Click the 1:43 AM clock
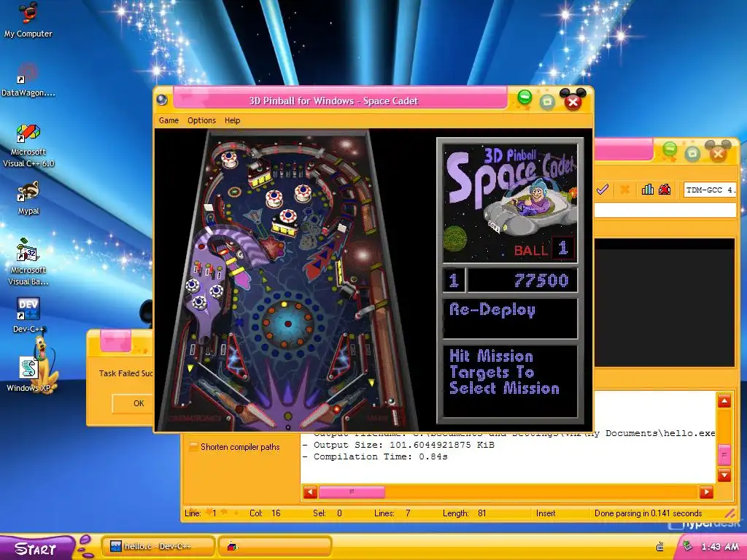 point(719,547)
